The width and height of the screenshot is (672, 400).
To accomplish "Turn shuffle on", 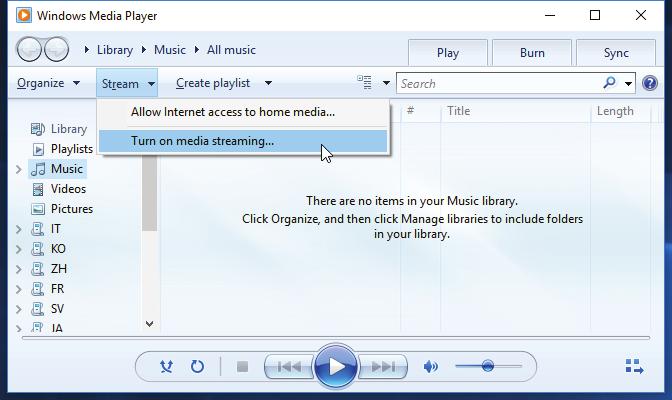I will pyautogui.click(x=166, y=367).
